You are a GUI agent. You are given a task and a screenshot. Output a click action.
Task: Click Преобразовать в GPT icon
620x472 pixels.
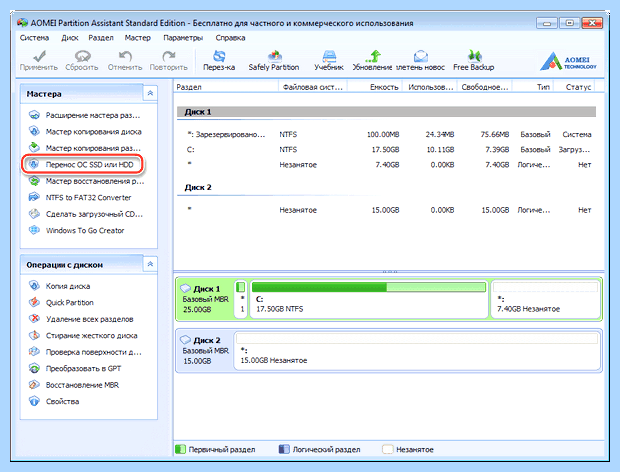(x=34, y=368)
